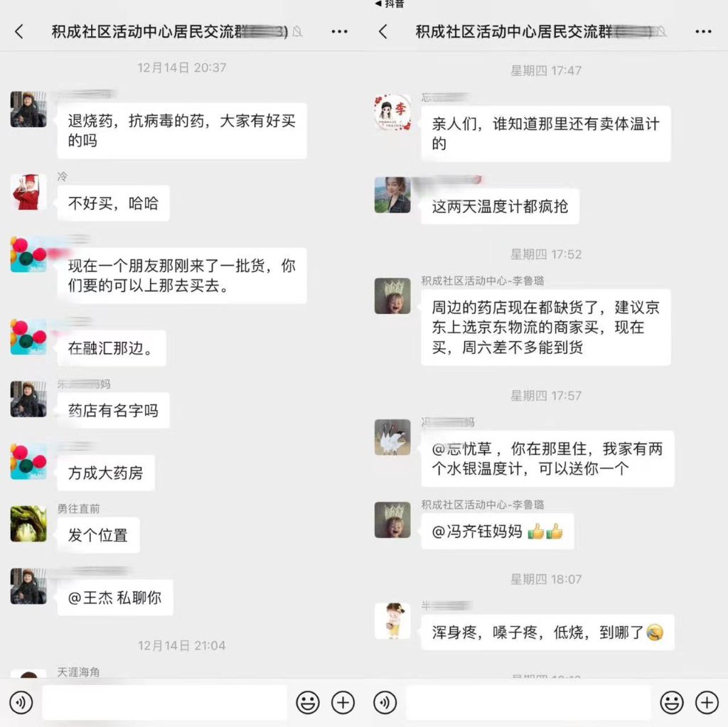Screen dimensions: 728x727
Task: Open the three-dot menu in left chat
Action: (x=339, y=31)
